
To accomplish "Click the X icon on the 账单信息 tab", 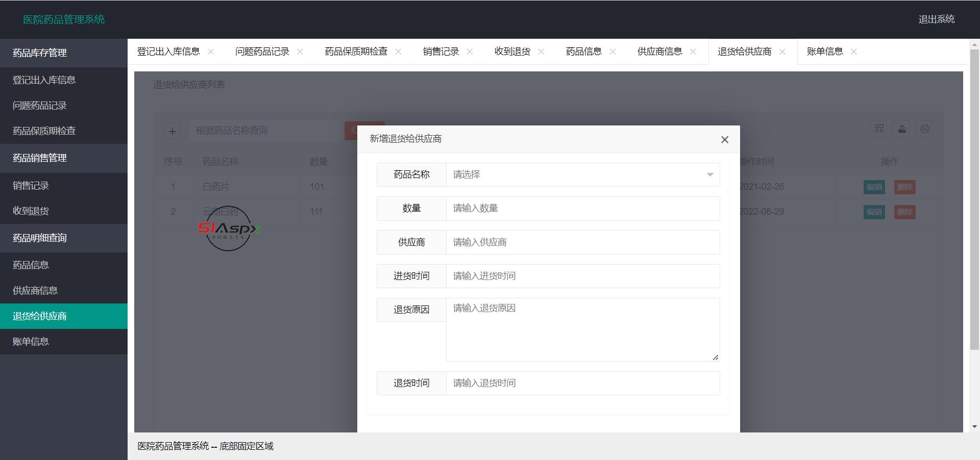I will 854,51.
